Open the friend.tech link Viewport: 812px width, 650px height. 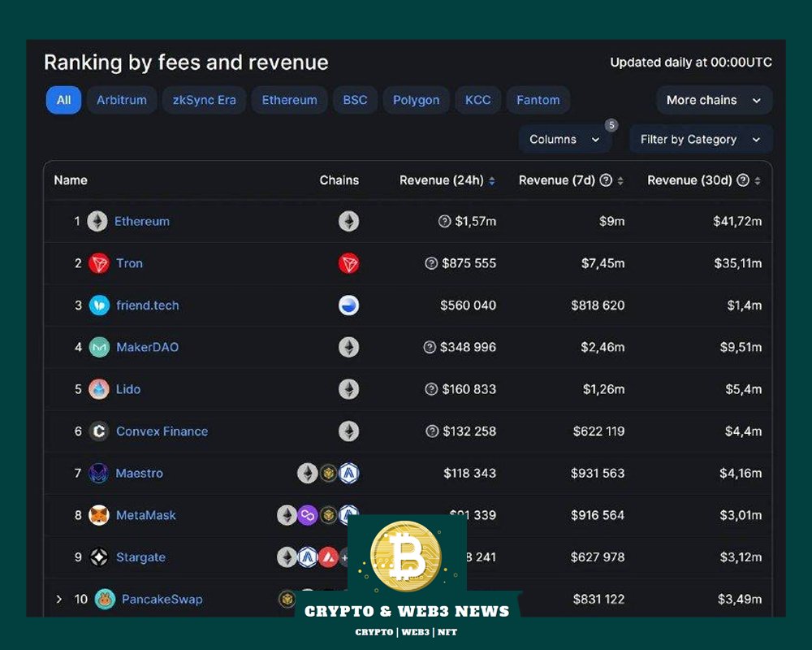tap(148, 305)
